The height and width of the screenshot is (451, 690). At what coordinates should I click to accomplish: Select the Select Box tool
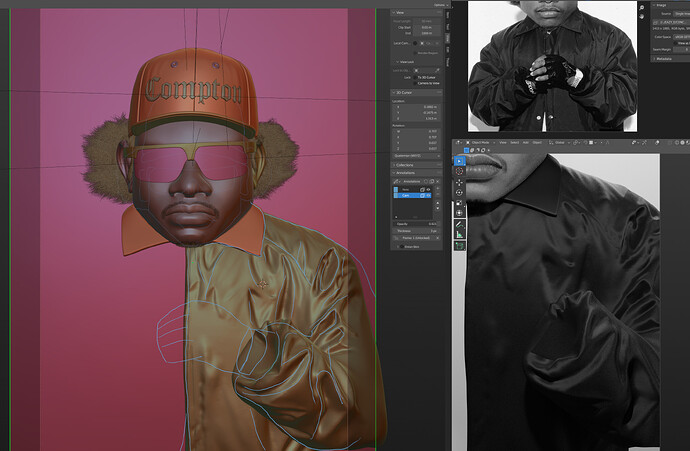[x=459, y=161]
